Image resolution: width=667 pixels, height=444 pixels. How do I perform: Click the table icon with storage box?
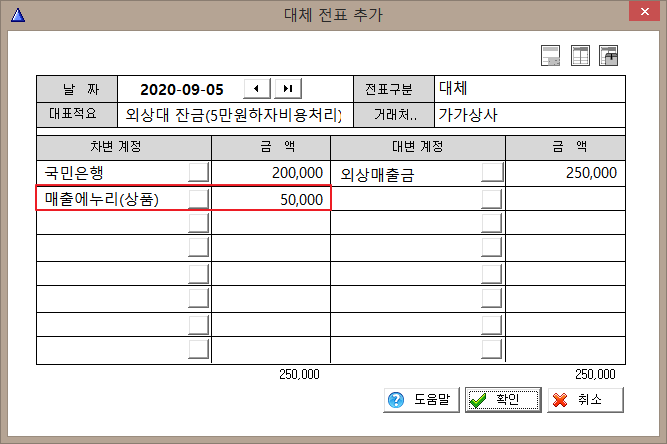(x=608, y=55)
